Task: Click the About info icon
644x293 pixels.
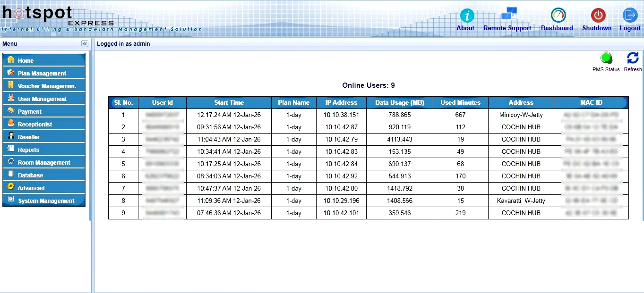Action: pos(467,16)
